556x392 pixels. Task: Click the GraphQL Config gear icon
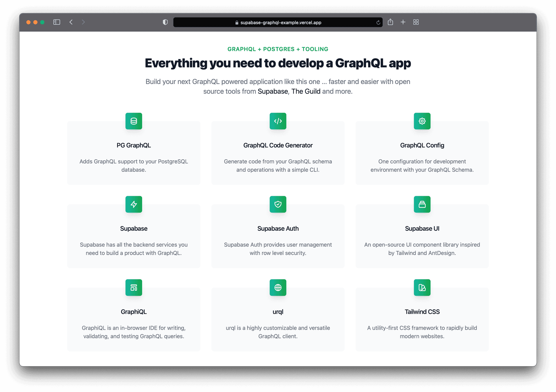point(422,121)
